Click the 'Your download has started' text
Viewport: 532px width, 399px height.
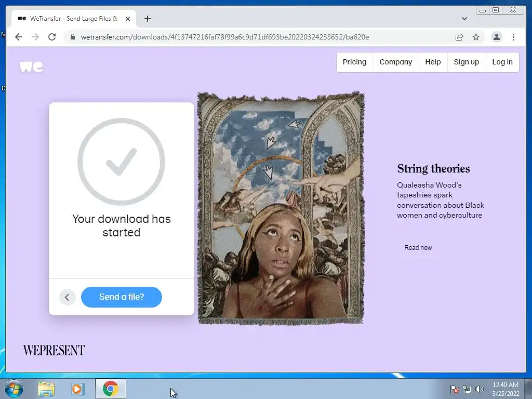pyautogui.click(x=122, y=225)
